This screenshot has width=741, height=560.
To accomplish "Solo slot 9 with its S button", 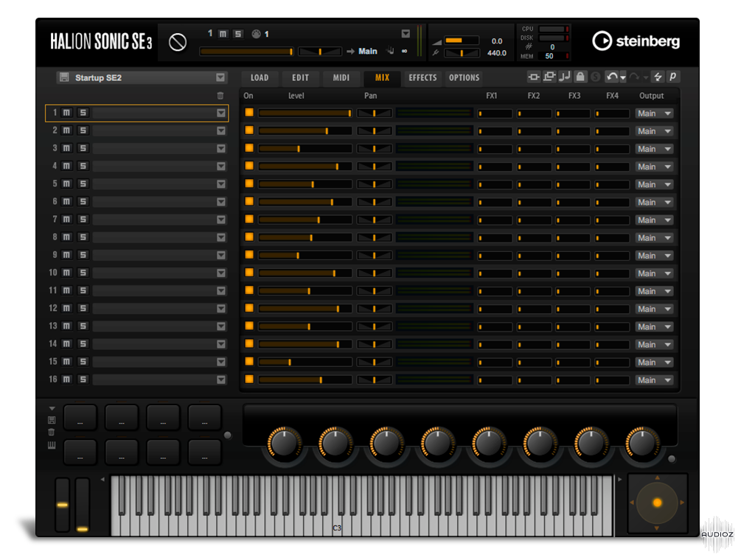I will click(83, 255).
